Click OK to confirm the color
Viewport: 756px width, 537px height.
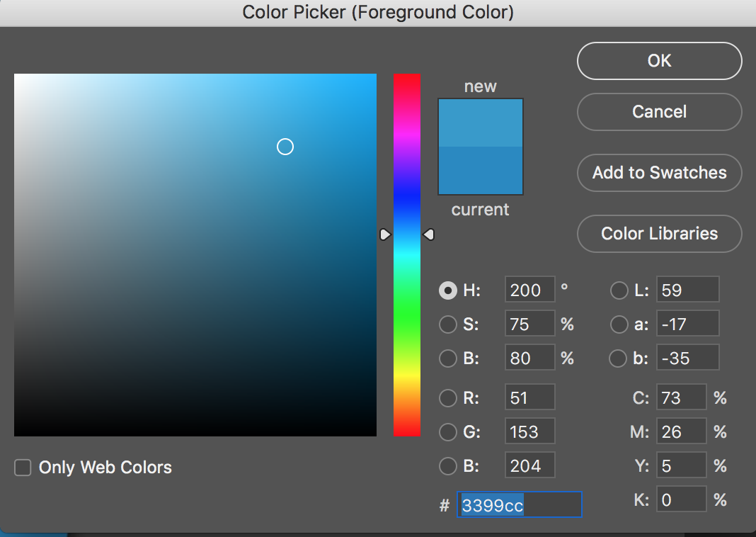tap(659, 61)
